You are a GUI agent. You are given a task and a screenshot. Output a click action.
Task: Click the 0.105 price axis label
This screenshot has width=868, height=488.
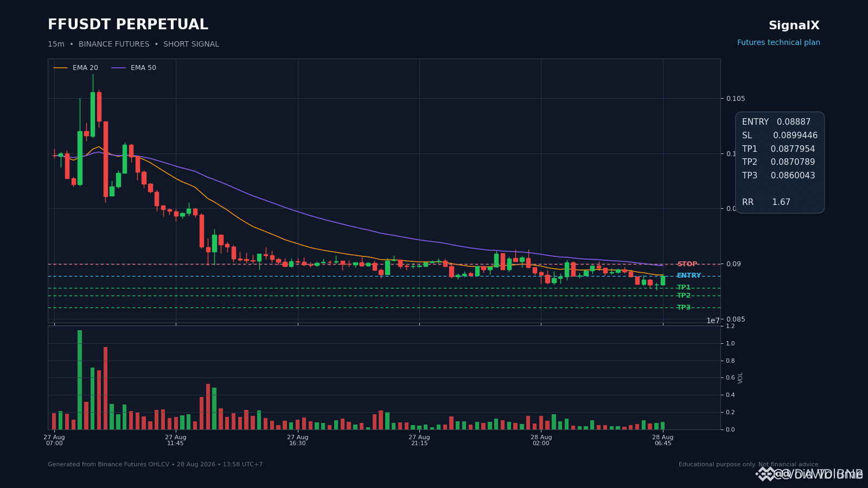736,99
